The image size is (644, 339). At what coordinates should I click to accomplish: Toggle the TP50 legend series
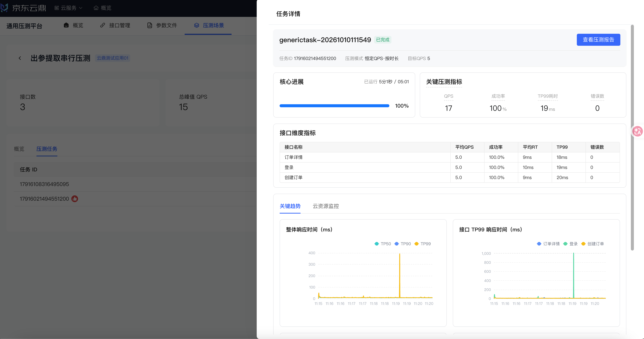point(383,244)
